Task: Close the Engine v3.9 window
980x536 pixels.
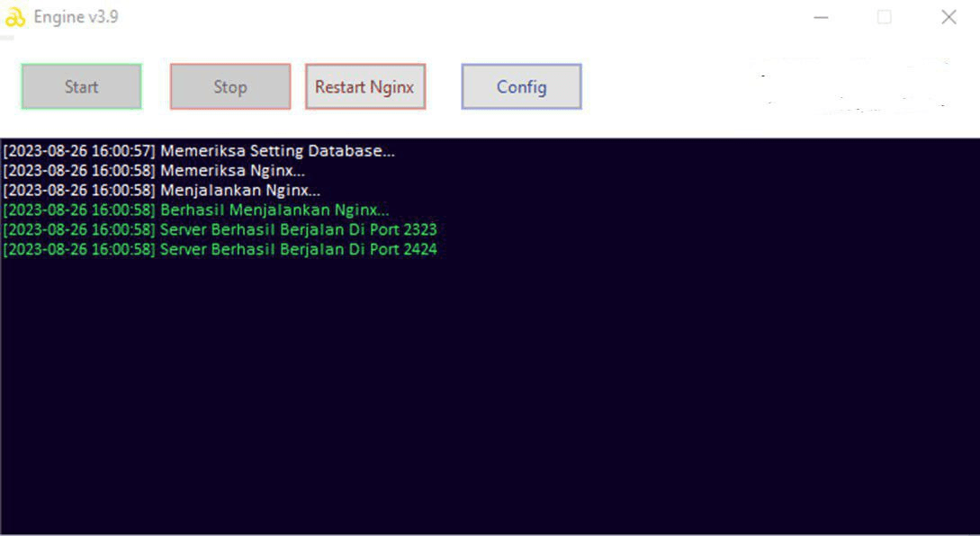Action: click(x=948, y=18)
